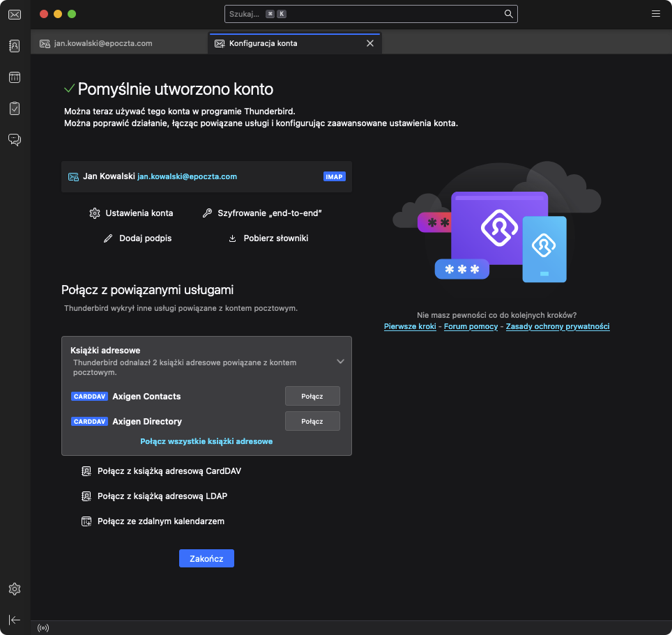Open Settings gear in sidebar
This screenshot has width=672, height=635.
tap(14, 589)
